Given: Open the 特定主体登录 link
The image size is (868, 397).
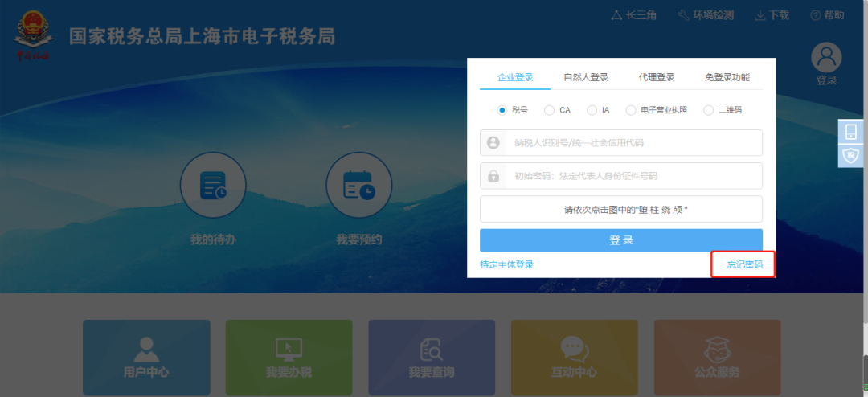Looking at the screenshot, I should 506,264.
